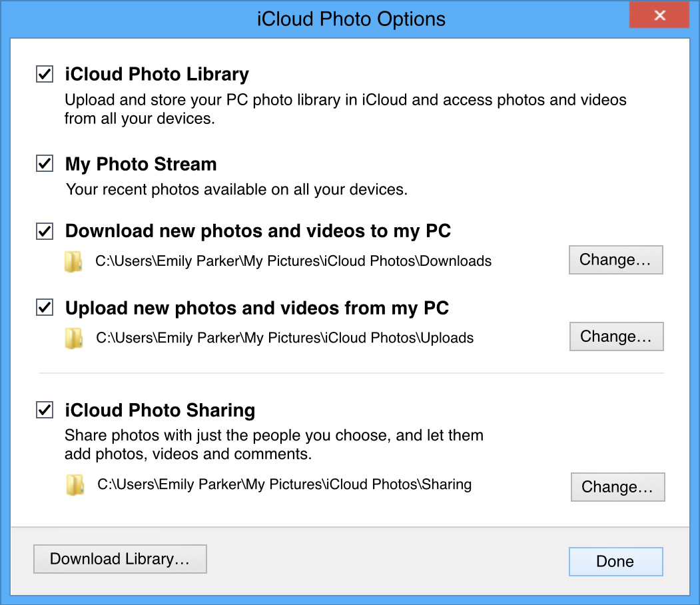Click the Sharing folder icon
Screen dimensions: 700x605
pyautogui.click(x=75, y=485)
